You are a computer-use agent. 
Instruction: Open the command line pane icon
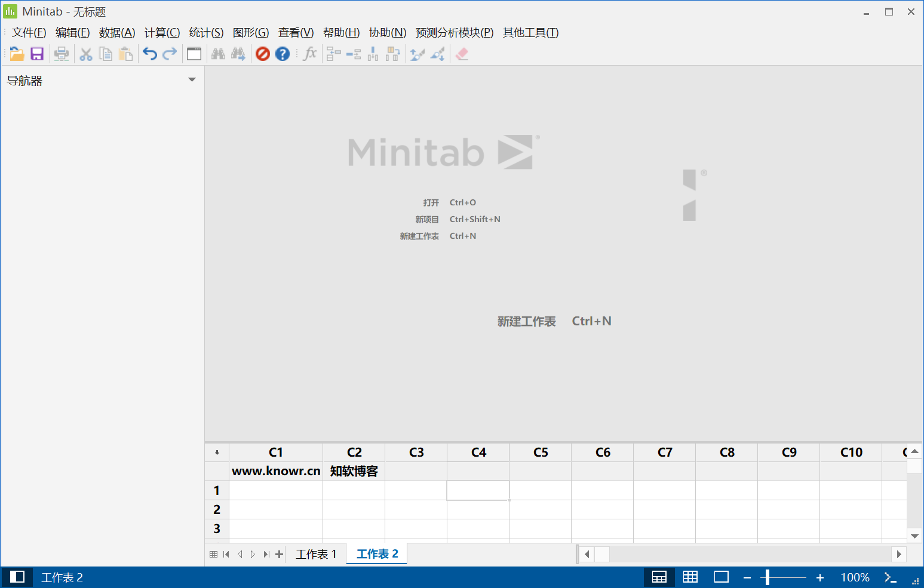pos(891,577)
